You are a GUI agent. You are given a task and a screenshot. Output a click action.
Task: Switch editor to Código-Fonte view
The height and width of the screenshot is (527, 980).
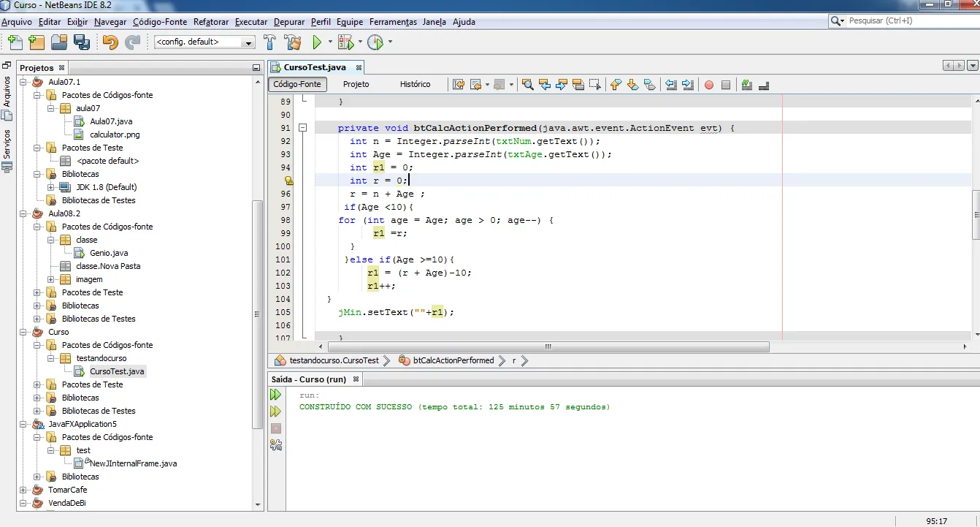click(297, 84)
